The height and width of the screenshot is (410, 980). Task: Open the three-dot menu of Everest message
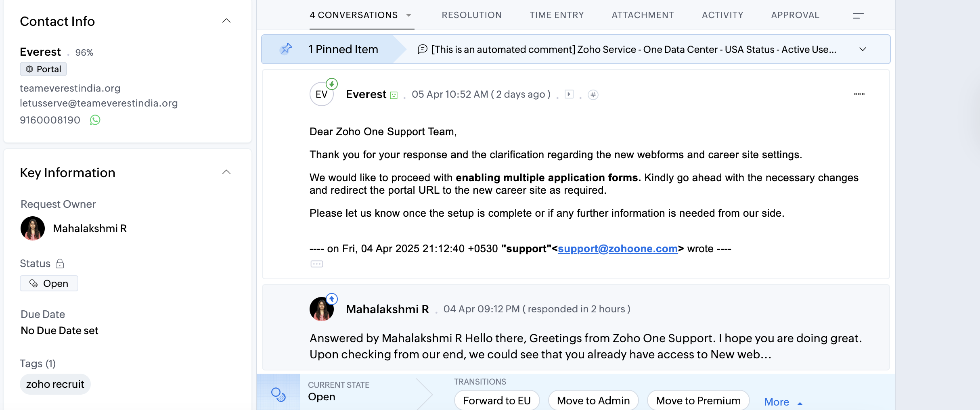click(859, 94)
